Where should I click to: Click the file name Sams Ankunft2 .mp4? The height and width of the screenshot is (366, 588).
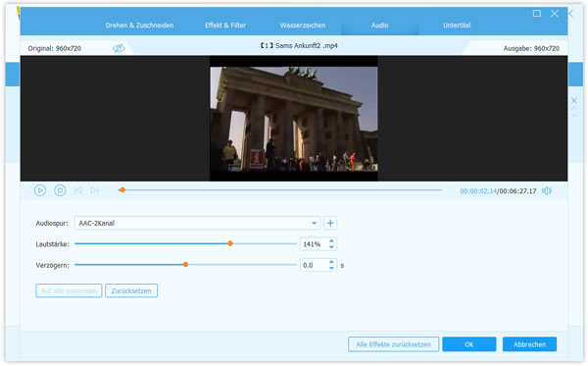coord(307,46)
